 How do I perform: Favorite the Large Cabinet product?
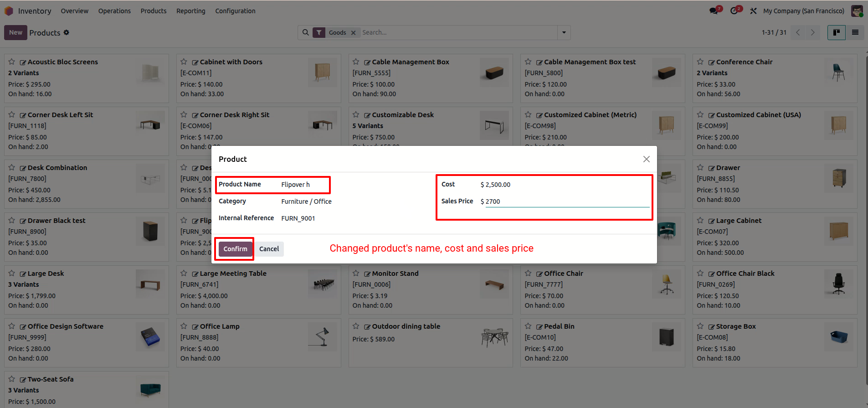click(x=700, y=220)
